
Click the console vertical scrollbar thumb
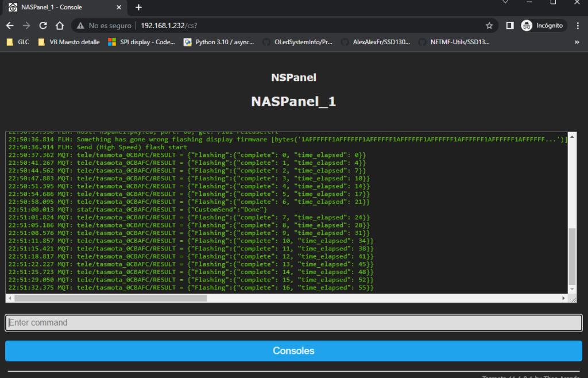click(572, 256)
